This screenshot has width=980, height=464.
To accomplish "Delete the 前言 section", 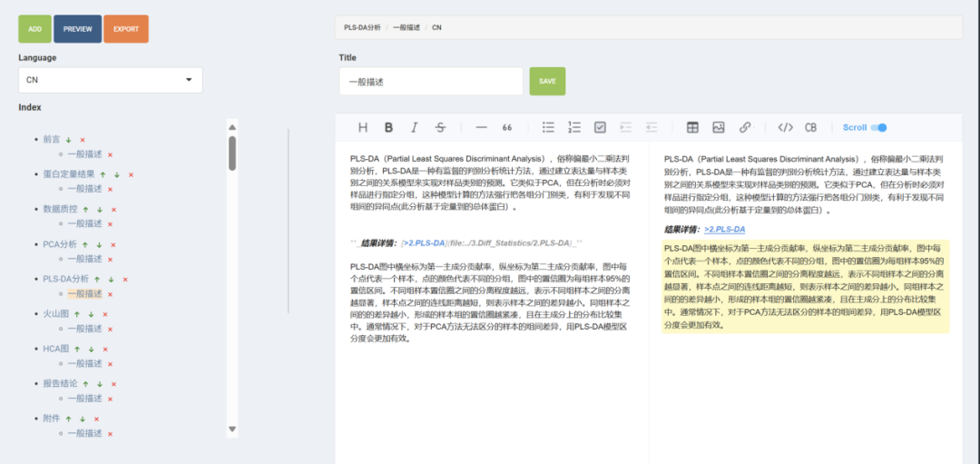I will (83, 140).
